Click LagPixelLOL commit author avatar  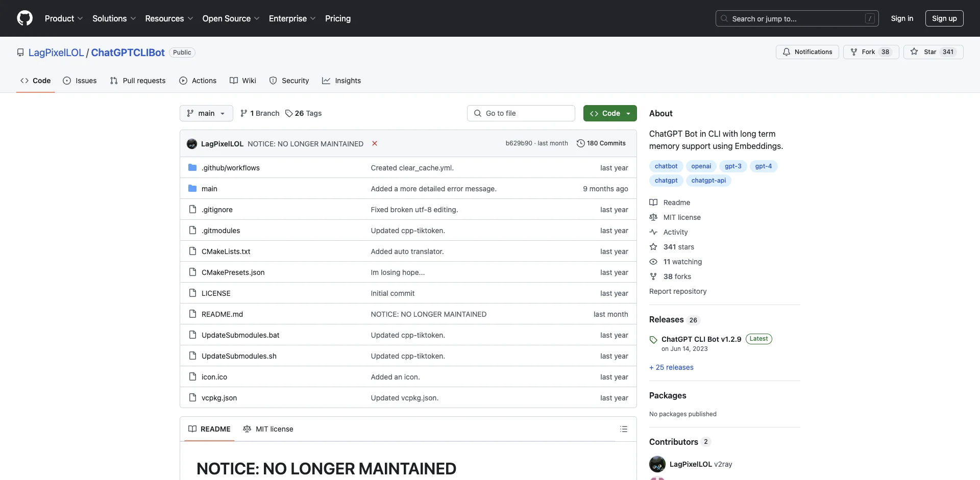click(192, 144)
